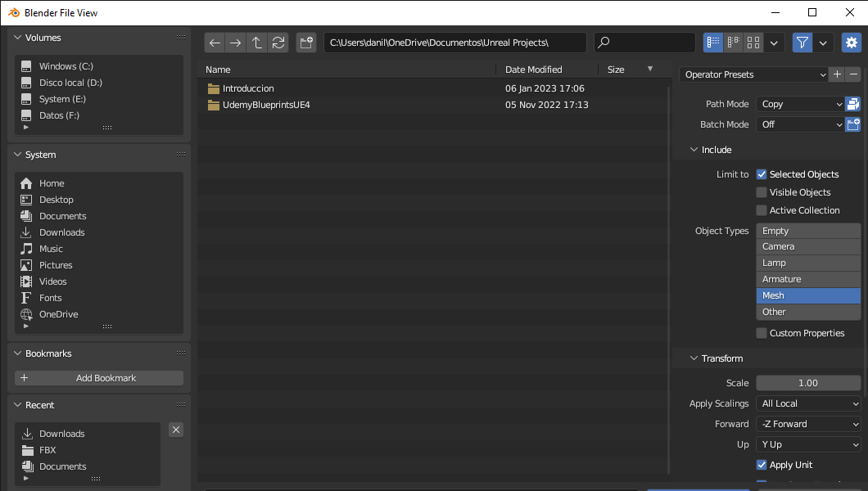Disable Selected Objects checkbox
Image resolution: width=868 pixels, height=491 pixels.
tap(762, 174)
